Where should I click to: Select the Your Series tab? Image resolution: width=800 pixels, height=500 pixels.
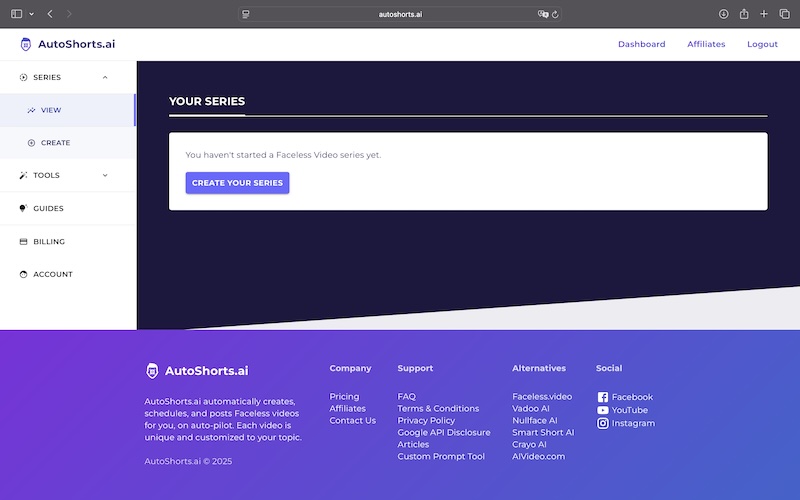tap(207, 102)
